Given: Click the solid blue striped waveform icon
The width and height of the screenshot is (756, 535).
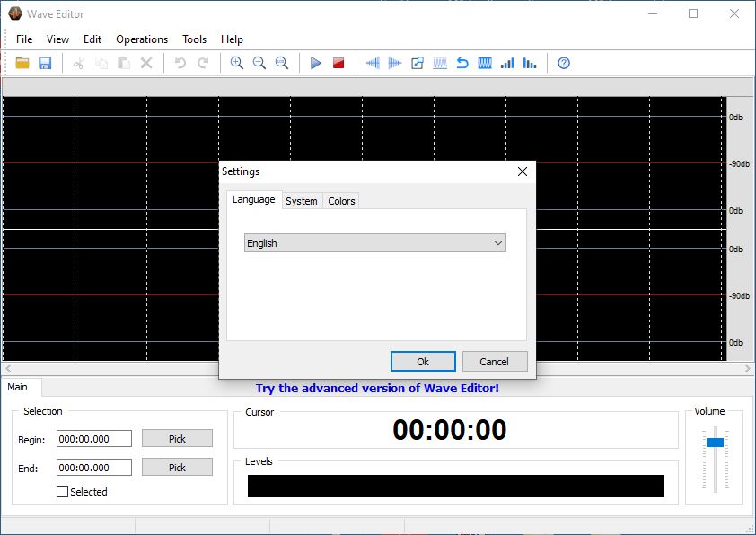Looking at the screenshot, I should (485, 63).
